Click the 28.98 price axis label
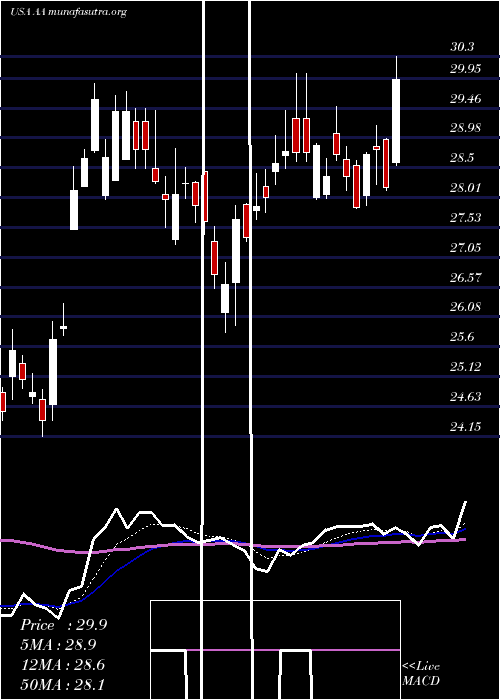Screen dimensions: 500x700 pos(466,128)
